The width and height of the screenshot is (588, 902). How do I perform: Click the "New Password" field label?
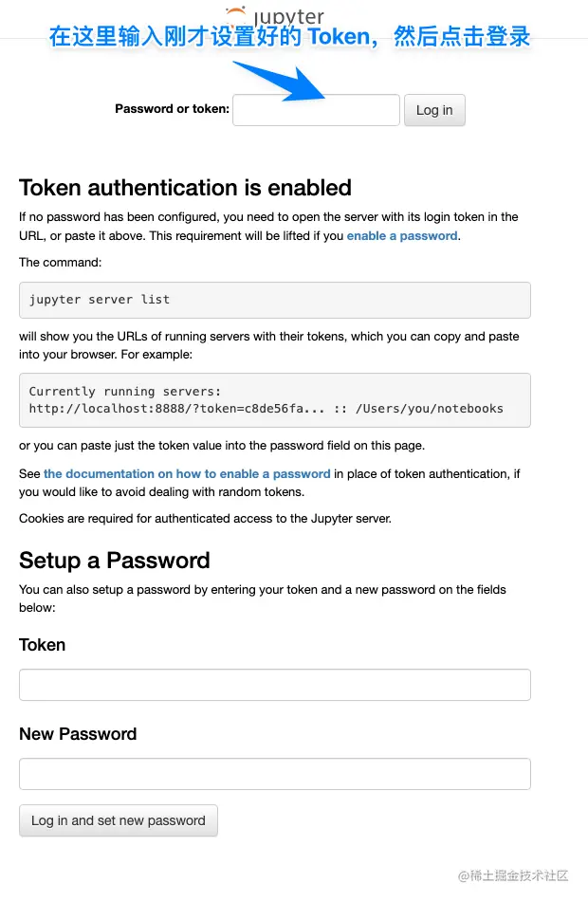point(78,734)
